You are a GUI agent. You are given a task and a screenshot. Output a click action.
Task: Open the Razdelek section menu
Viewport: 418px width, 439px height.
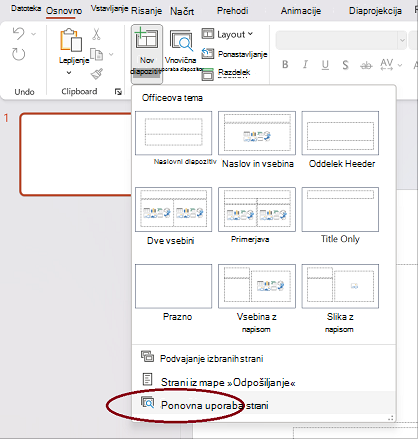(226, 73)
